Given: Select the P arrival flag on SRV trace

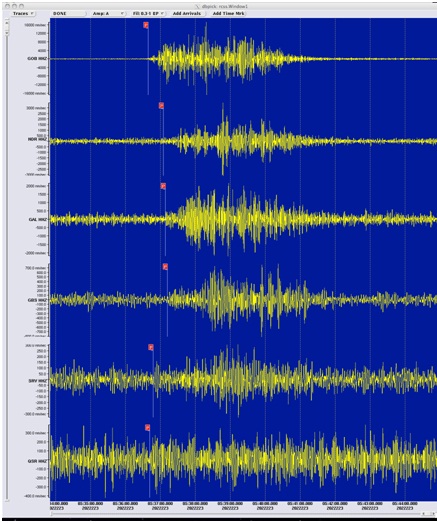Looking at the screenshot, I should 151,347.
